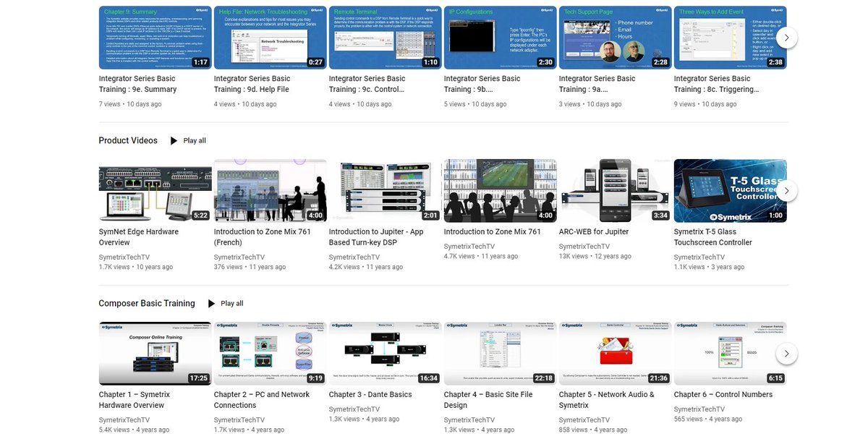
Task: Open SymNet Edge Hardware Overview thumbnail
Action: pos(156,191)
